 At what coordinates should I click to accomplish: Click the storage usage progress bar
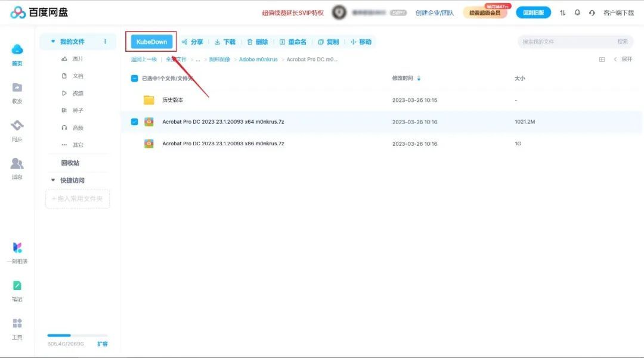[x=77, y=335]
